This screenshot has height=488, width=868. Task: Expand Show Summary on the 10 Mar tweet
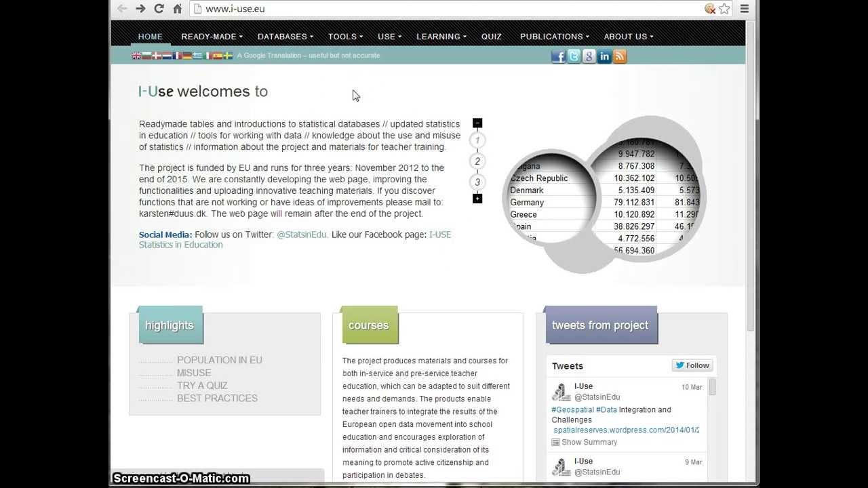click(585, 442)
